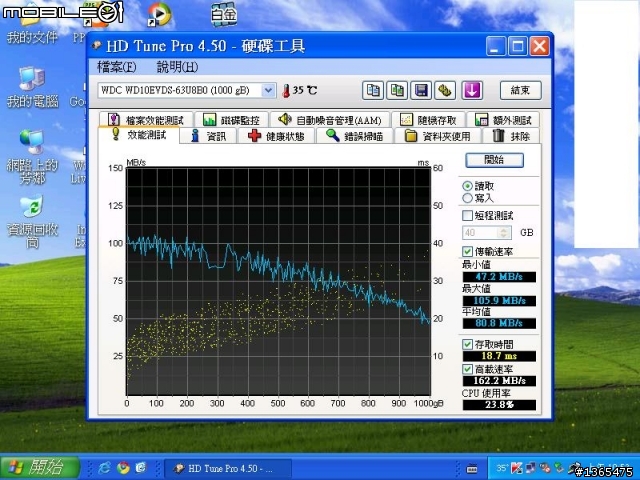640x480 pixels.
Task: Open 資源回收筒 desktop icon
Action: (32, 222)
